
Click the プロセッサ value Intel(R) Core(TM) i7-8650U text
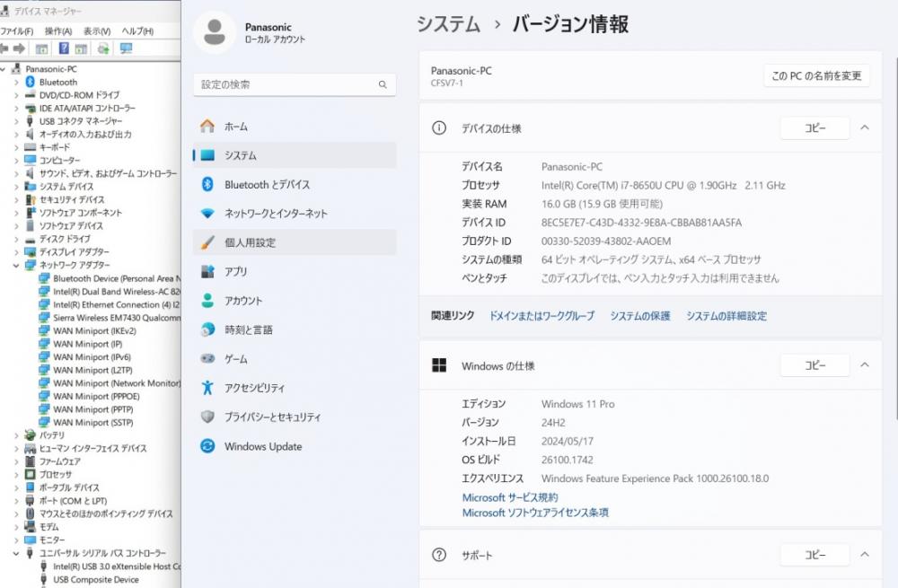point(664,185)
